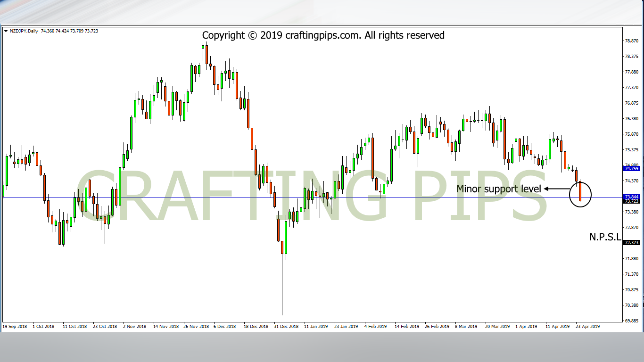
Task: Click the 23 Jan 2019 date label
Action: [x=346, y=326]
